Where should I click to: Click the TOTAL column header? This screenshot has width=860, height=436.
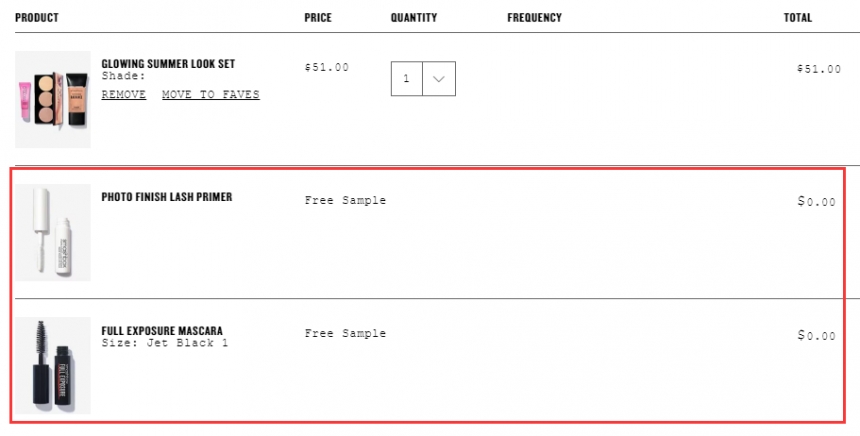[x=798, y=18]
